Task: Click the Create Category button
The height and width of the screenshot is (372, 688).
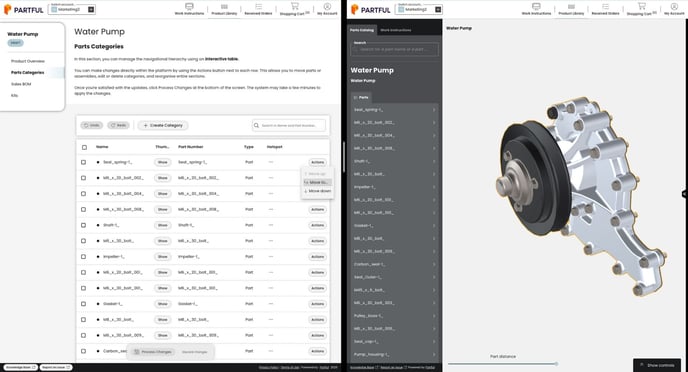Action: (163, 125)
